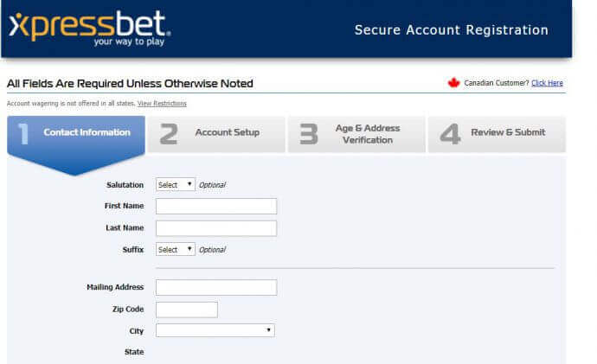Click the Secure Account Registration heading

point(451,30)
